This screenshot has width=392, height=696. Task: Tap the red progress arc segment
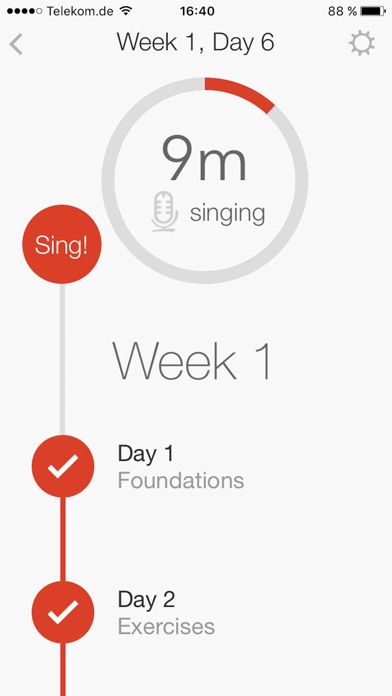tap(240, 95)
